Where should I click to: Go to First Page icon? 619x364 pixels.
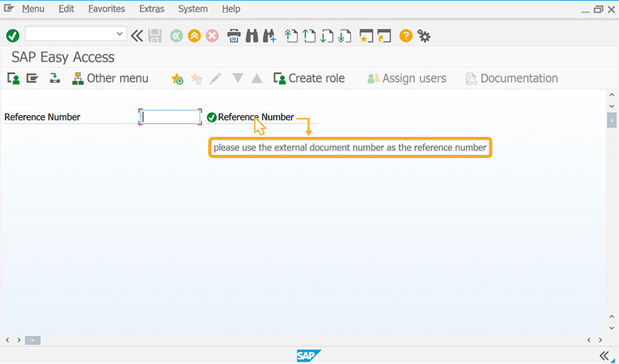291,36
